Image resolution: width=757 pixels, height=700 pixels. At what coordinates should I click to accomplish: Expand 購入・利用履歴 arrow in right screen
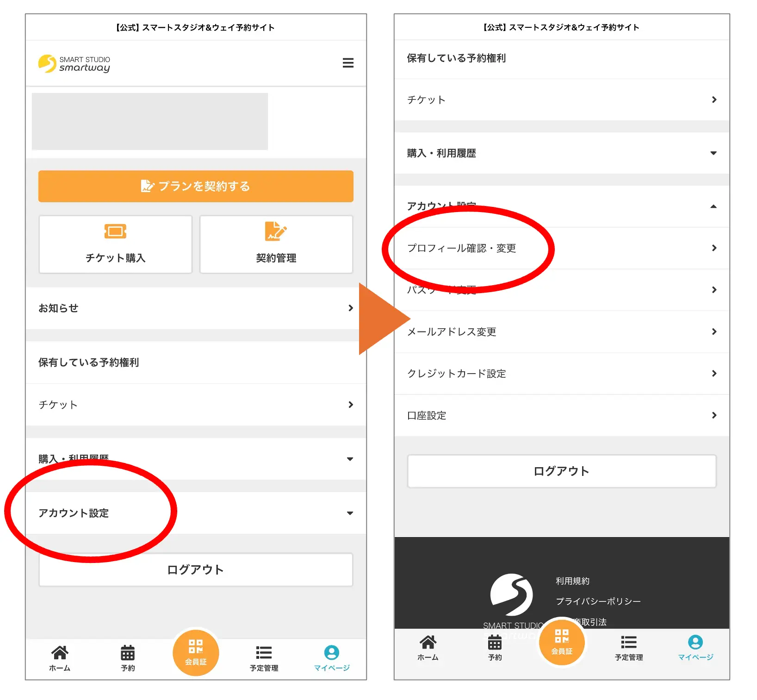pos(714,153)
